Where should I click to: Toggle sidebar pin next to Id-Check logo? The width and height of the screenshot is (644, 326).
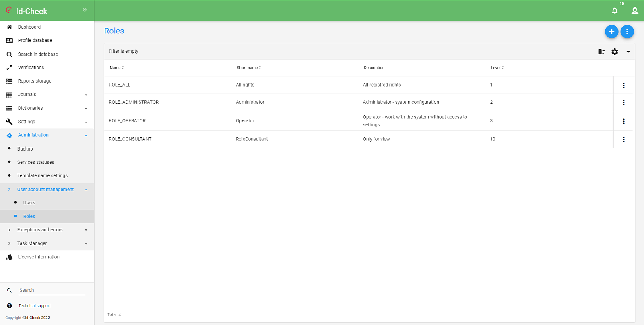85,10
